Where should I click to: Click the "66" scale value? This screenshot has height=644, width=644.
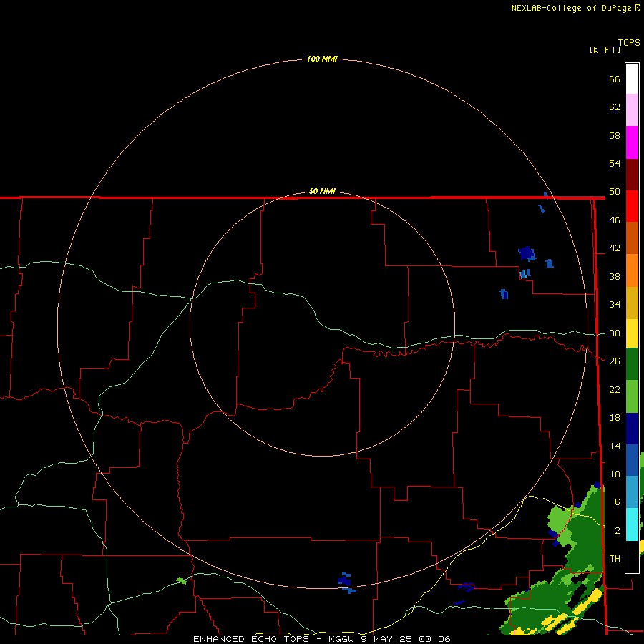(x=615, y=79)
